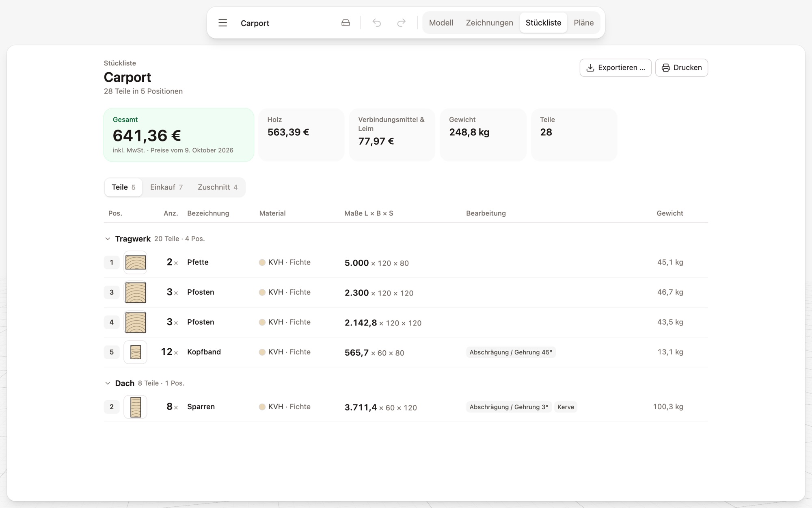Click the Gewicht column header
Viewport: 812px width, 508px height.
[x=670, y=213]
